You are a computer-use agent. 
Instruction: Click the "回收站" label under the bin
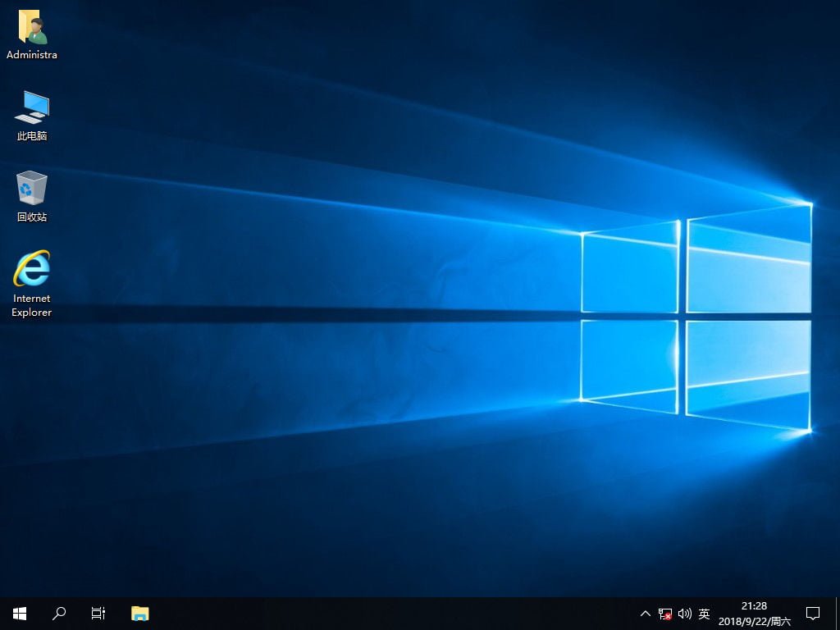32,217
